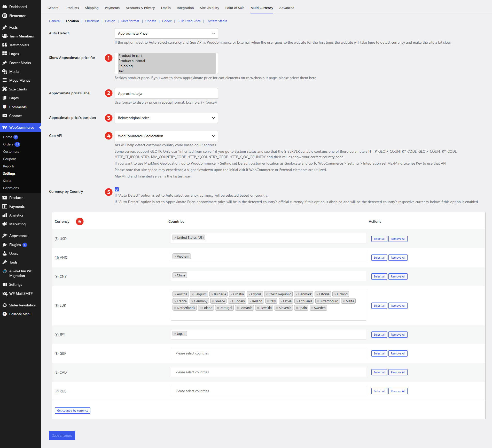The height and width of the screenshot is (448, 492).
Task: Click the CAD countries selection field
Action: (x=268, y=372)
